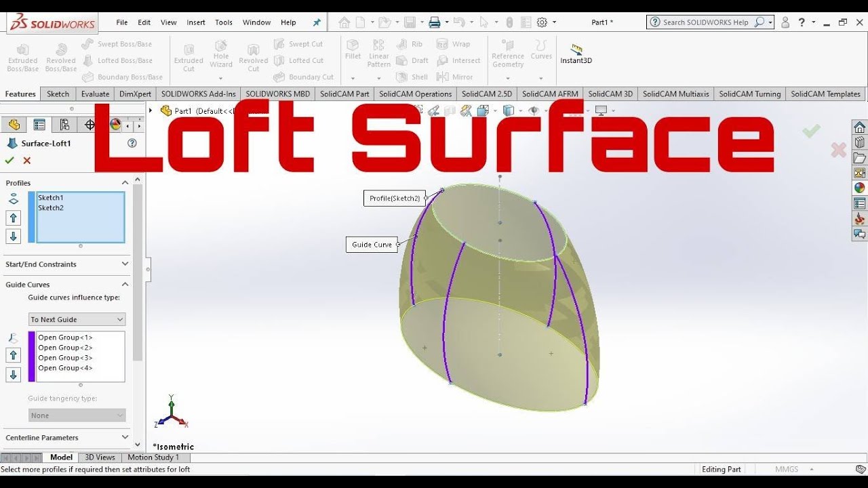Image resolution: width=868 pixels, height=488 pixels.
Task: Click the SOLIDWORKS logo
Action: tap(52, 22)
